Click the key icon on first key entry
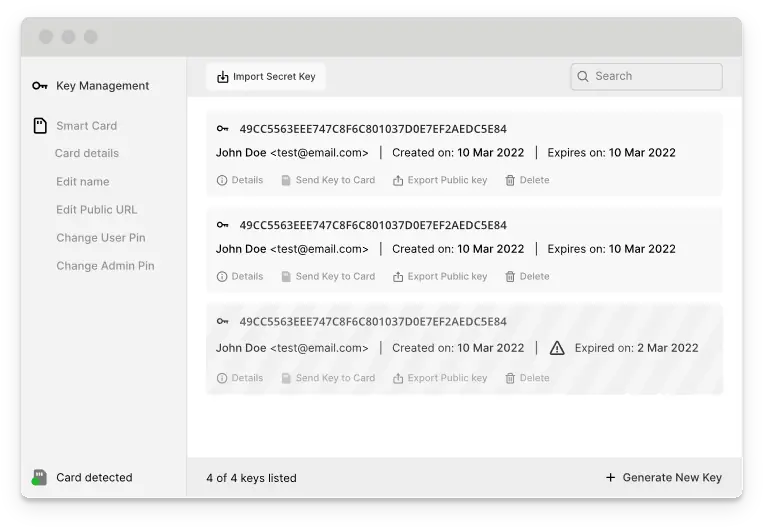This screenshot has height=527, width=763. tap(222, 129)
